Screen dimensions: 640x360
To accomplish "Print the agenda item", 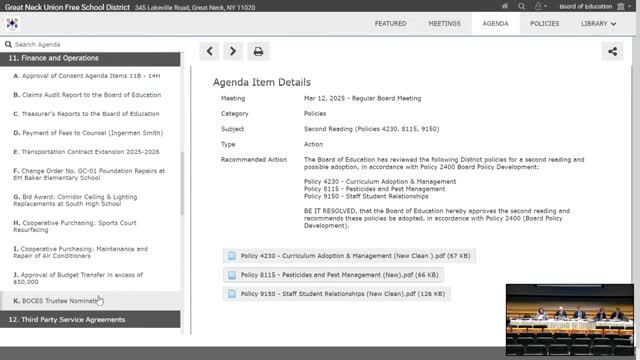I will pos(258,51).
